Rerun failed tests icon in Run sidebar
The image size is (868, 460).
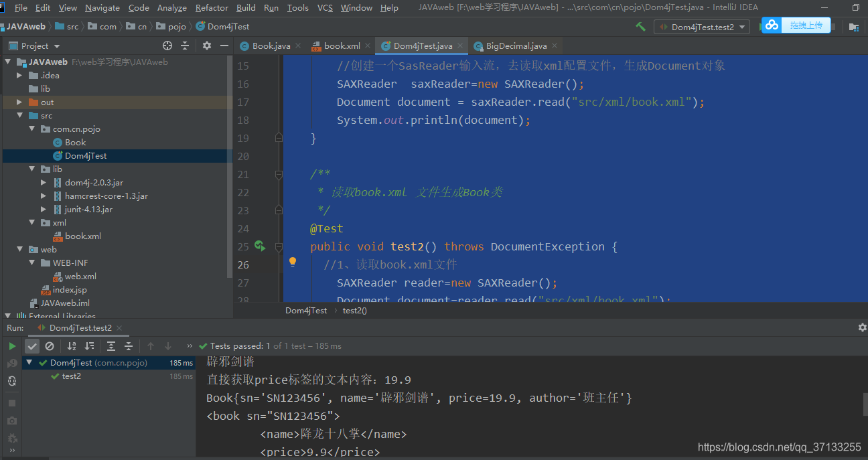12,364
